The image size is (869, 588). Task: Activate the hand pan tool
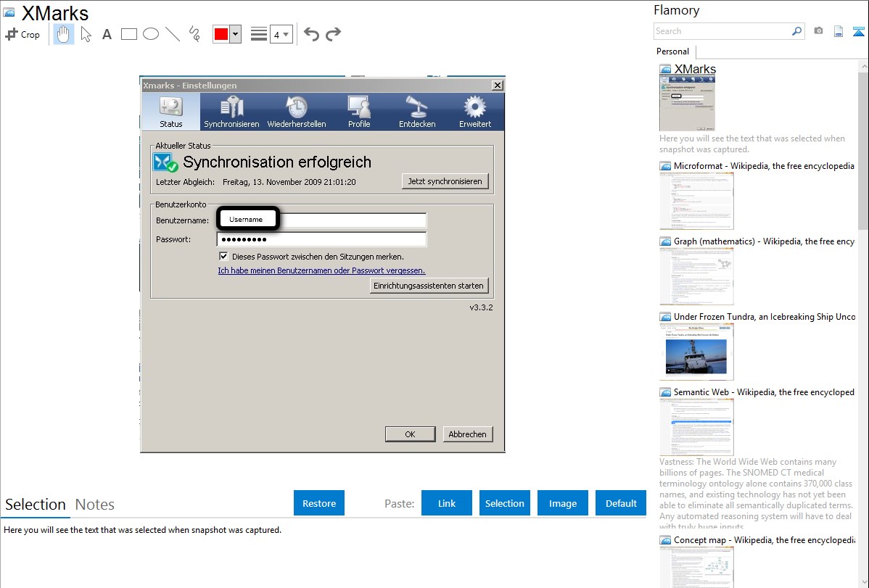pyautogui.click(x=64, y=34)
